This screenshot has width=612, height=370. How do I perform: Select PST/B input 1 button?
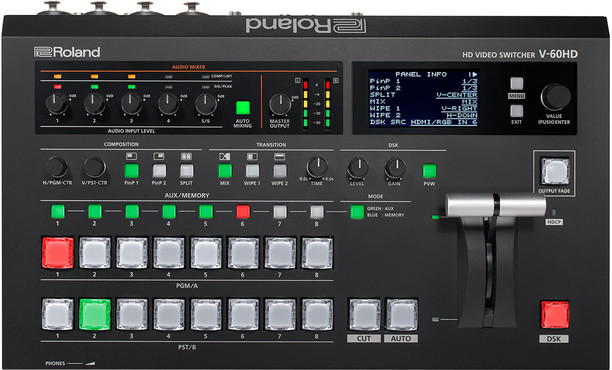tap(57, 315)
